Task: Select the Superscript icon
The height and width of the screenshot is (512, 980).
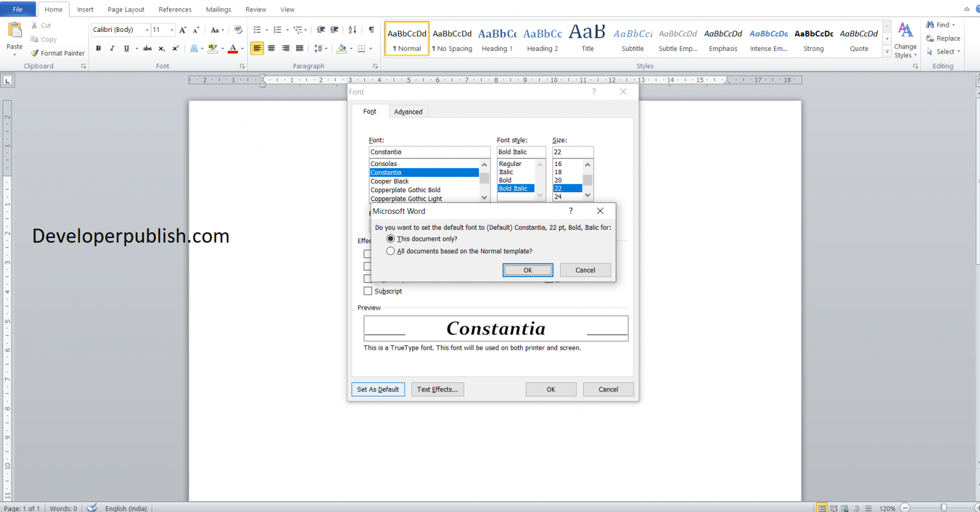Action: tap(174, 48)
